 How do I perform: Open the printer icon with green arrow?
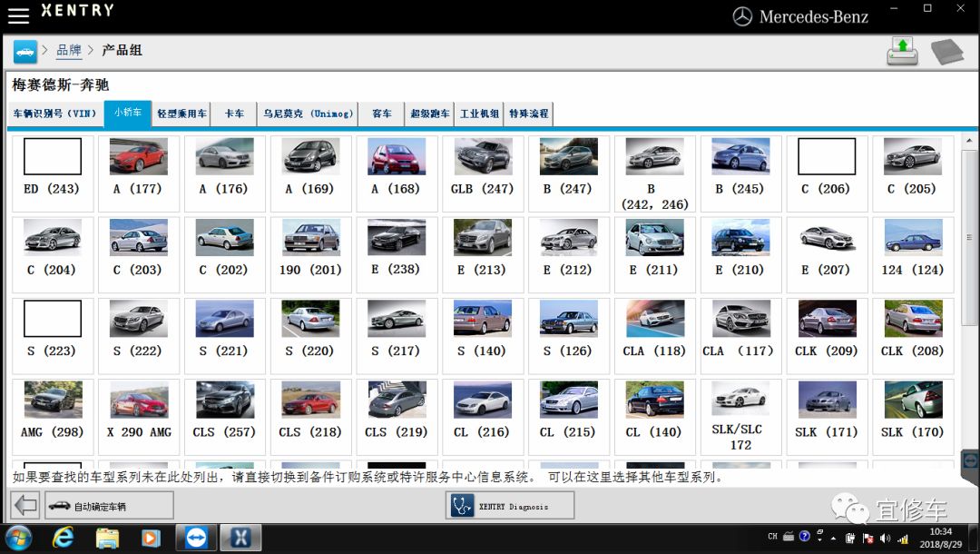903,51
